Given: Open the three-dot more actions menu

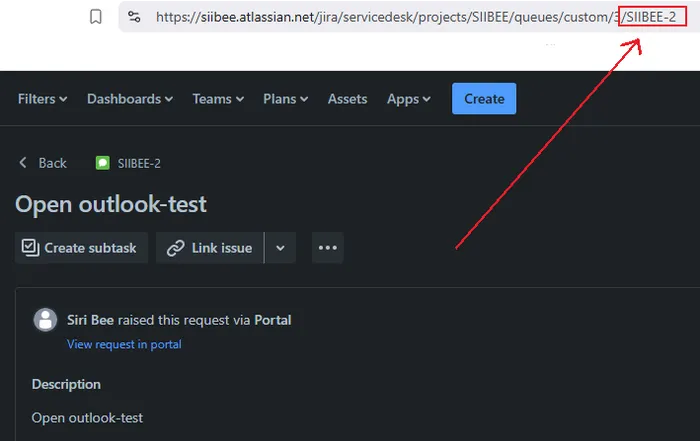Looking at the screenshot, I should (x=327, y=248).
